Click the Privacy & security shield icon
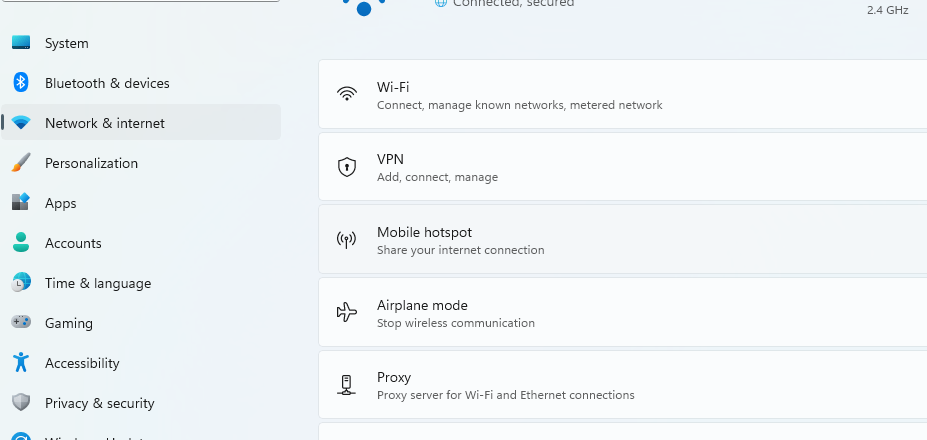The width and height of the screenshot is (927, 440). click(21, 403)
